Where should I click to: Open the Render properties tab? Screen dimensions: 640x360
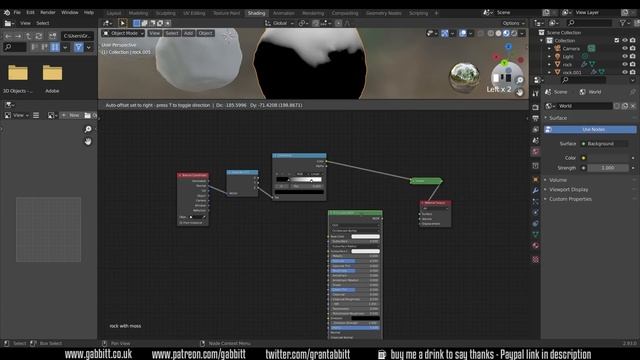coord(536,107)
